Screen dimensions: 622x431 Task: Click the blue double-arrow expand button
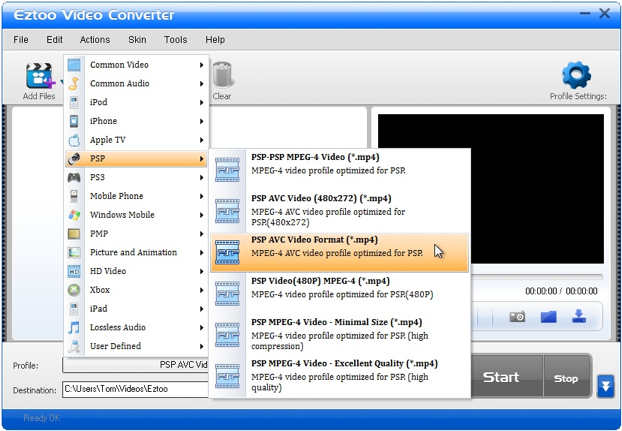(605, 386)
